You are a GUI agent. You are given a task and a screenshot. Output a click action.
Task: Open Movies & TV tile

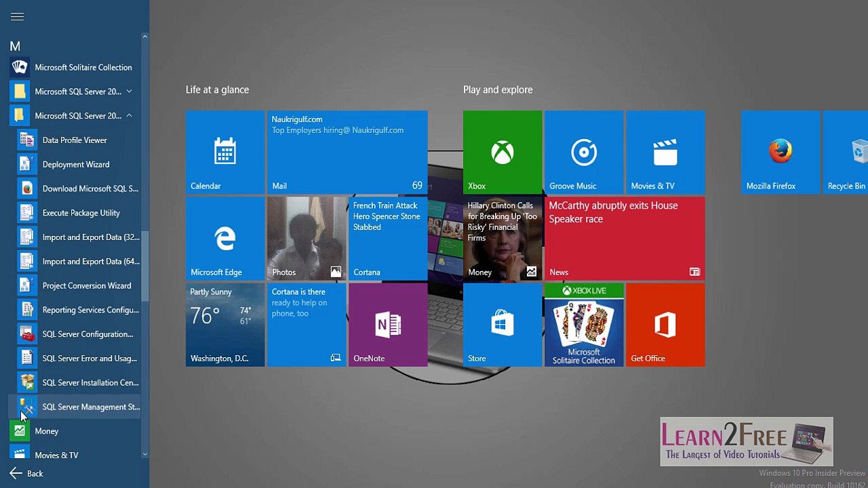pyautogui.click(x=665, y=152)
